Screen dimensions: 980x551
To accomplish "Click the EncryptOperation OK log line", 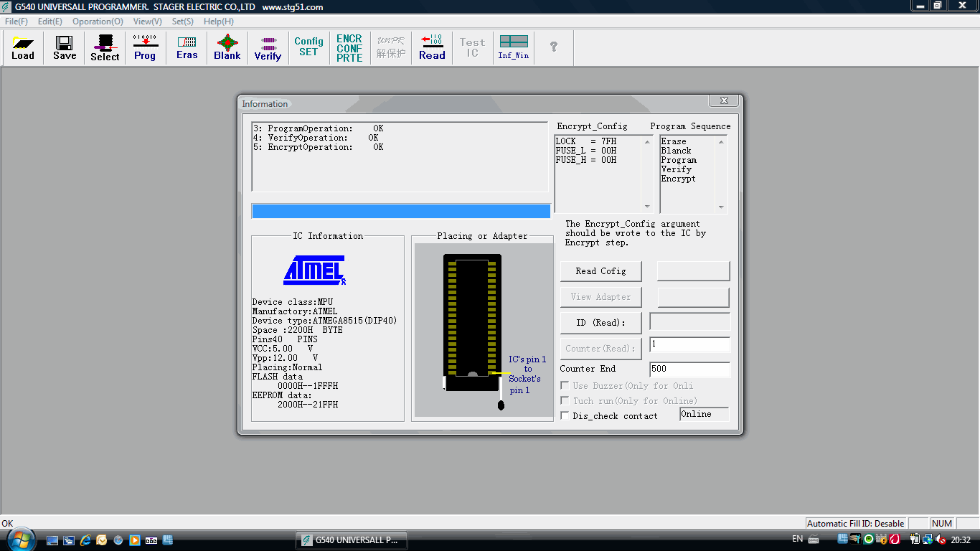I will point(319,147).
